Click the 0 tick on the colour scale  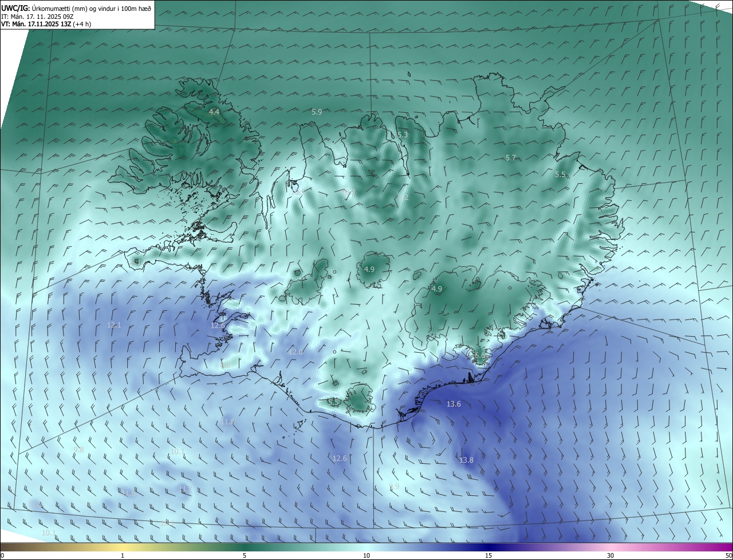pyautogui.click(x=2, y=555)
